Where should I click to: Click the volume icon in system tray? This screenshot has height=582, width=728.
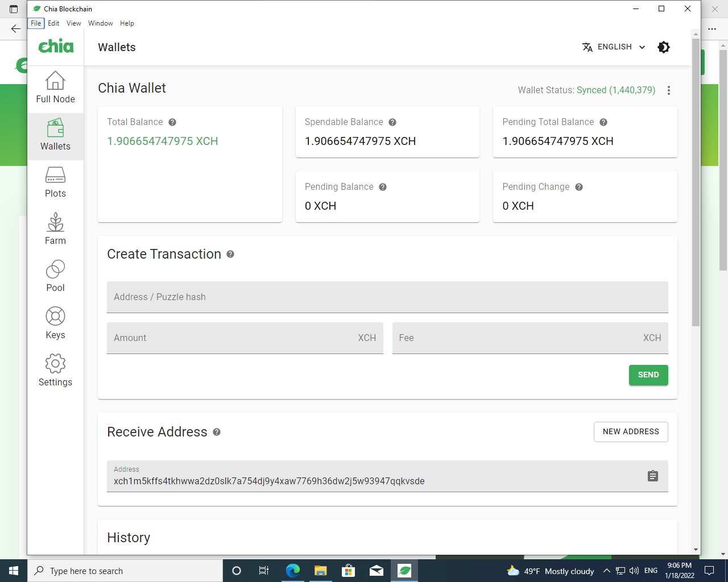(x=634, y=571)
